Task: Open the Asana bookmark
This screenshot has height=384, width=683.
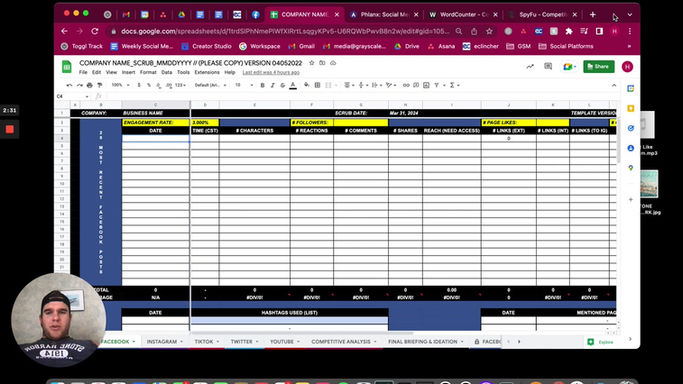Action: [x=441, y=46]
